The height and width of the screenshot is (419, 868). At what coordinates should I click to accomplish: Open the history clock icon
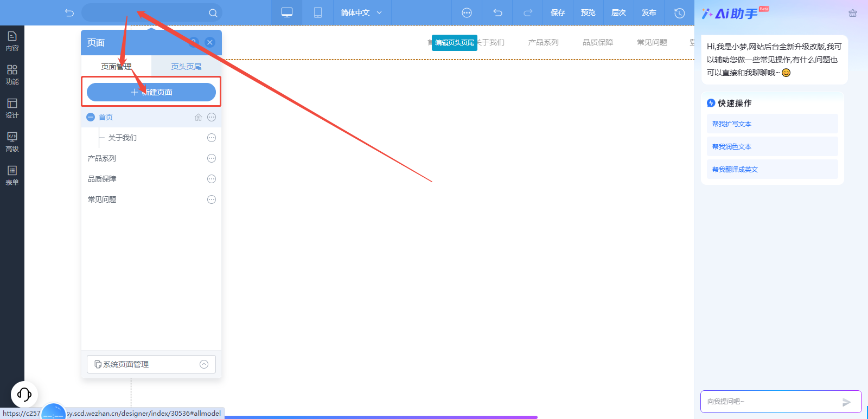pos(679,13)
